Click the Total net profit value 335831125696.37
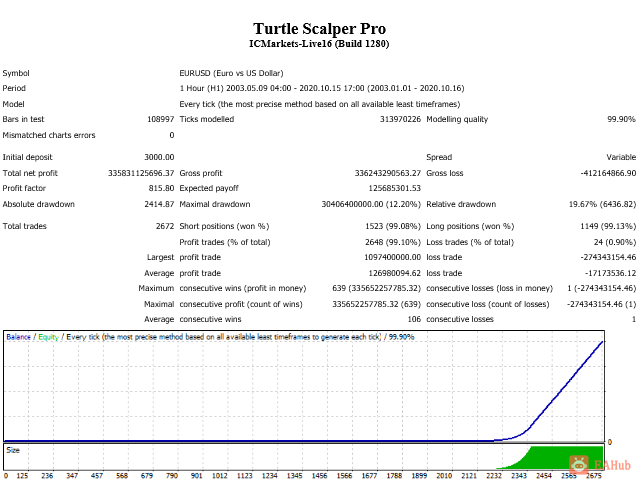 141,173
